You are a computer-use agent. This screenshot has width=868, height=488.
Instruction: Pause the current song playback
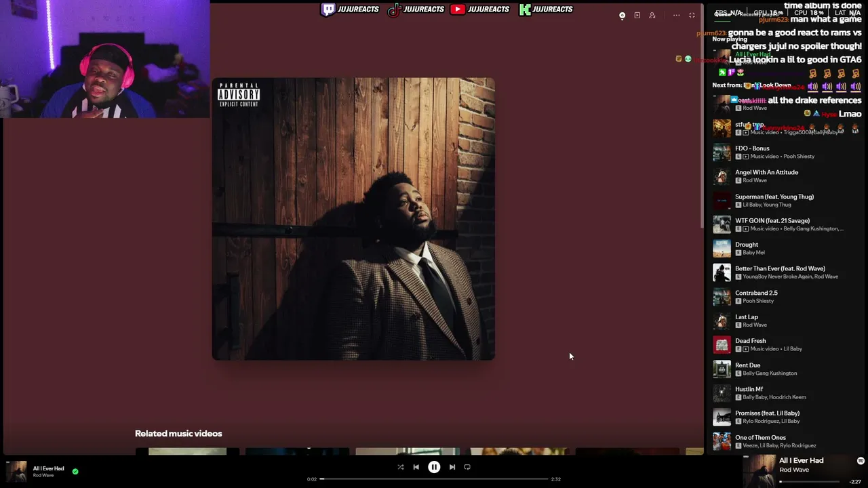click(x=434, y=467)
